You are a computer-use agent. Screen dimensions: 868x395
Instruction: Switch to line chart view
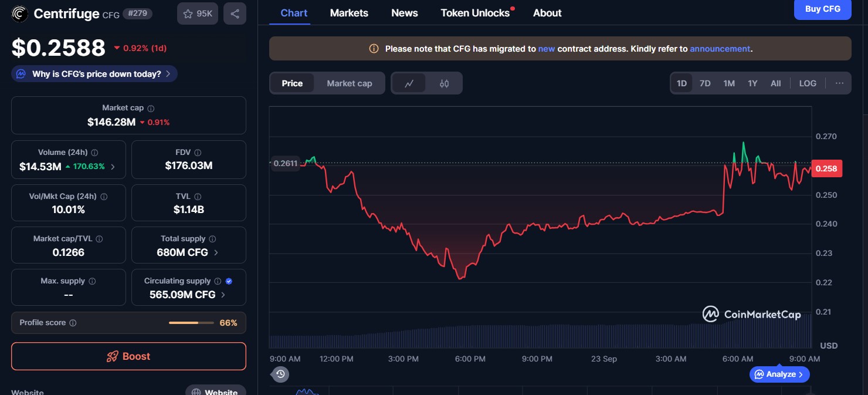pos(409,83)
